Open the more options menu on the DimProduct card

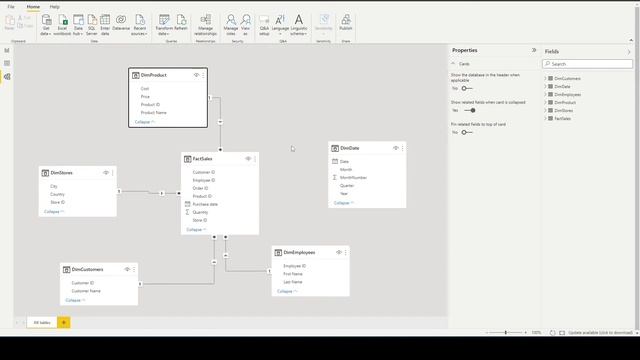(203, 75)
